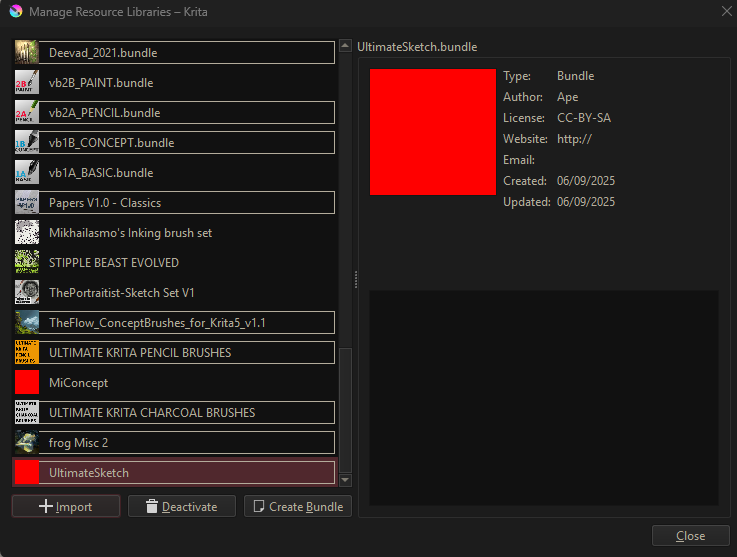Click the frog Misc 2 thumbnail
This screenshot has height=557, width=737.
pos(27,442)
